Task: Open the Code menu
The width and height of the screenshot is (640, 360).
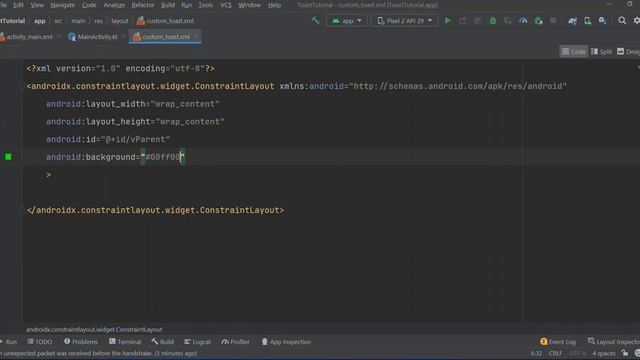Action: [89, 5]
